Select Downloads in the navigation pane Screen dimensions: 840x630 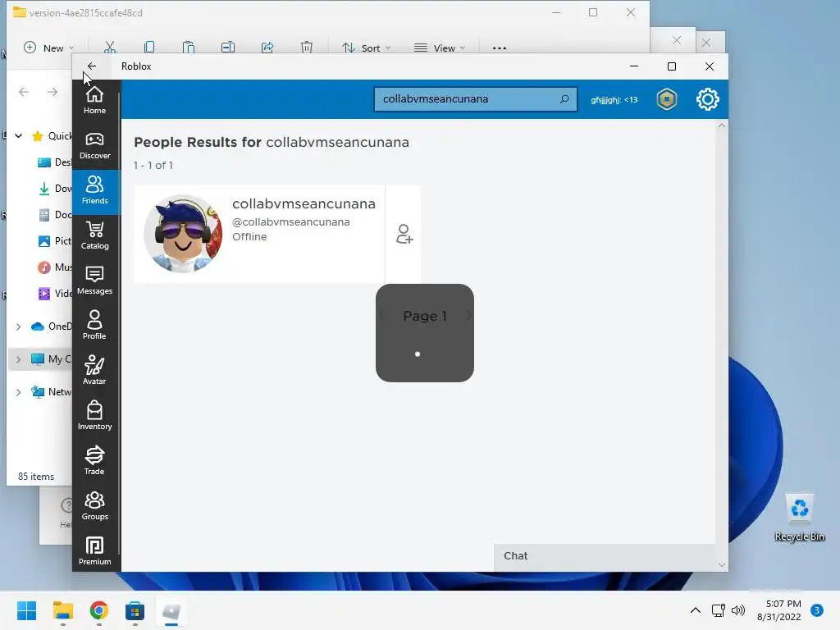55,188
